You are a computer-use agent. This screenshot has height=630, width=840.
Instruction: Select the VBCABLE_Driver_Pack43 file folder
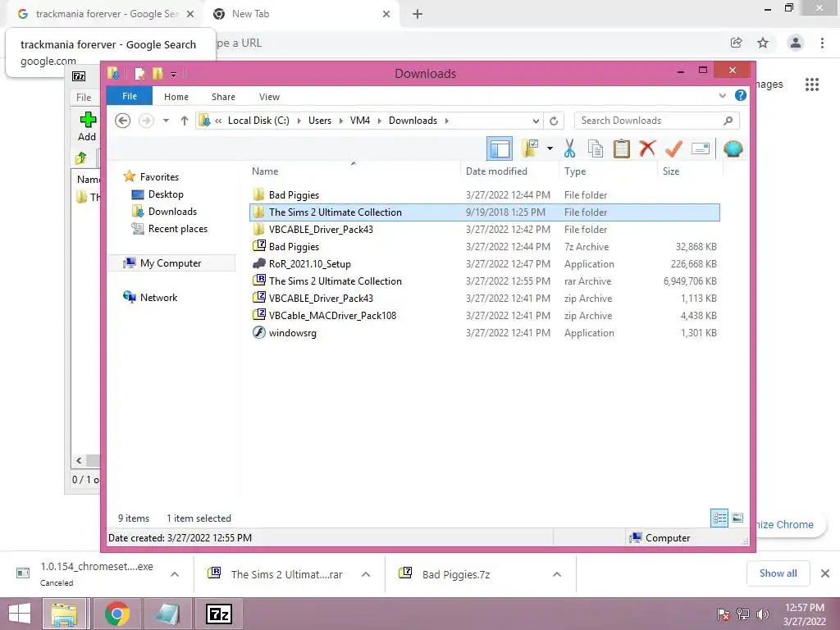[485, 230]
